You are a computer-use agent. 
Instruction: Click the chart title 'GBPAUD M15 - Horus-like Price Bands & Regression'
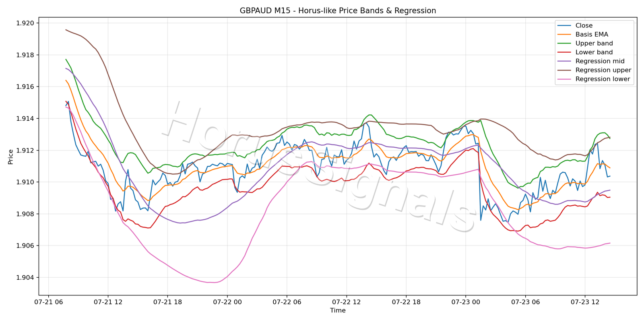pyautogui.click(x=338, y=11)
